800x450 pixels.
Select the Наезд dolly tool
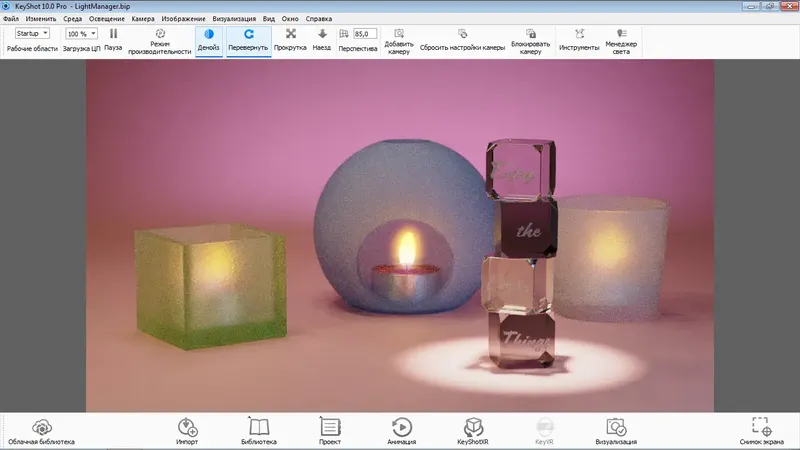tap(322, 40)
